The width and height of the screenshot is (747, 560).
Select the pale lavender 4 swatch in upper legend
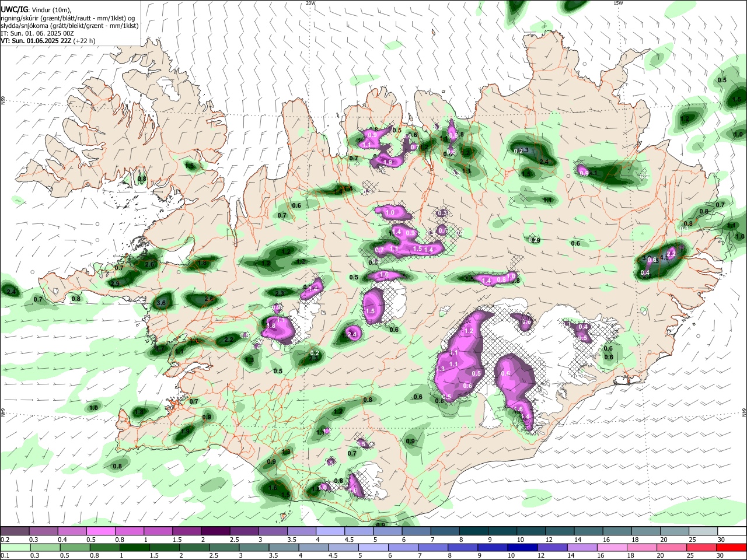coord(330,531)
